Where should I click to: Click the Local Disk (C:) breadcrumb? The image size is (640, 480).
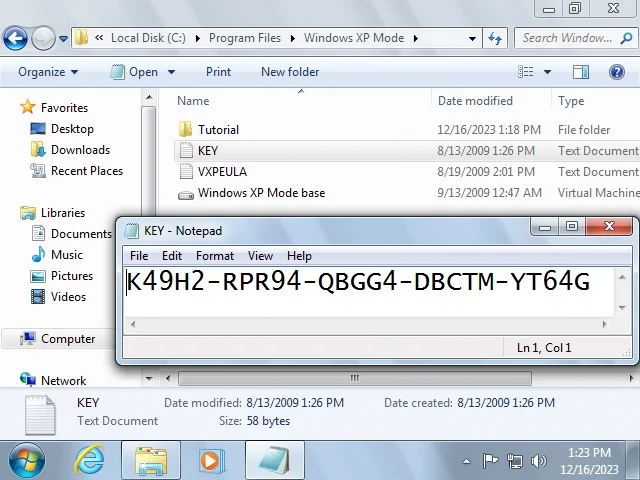click(148, 38)
